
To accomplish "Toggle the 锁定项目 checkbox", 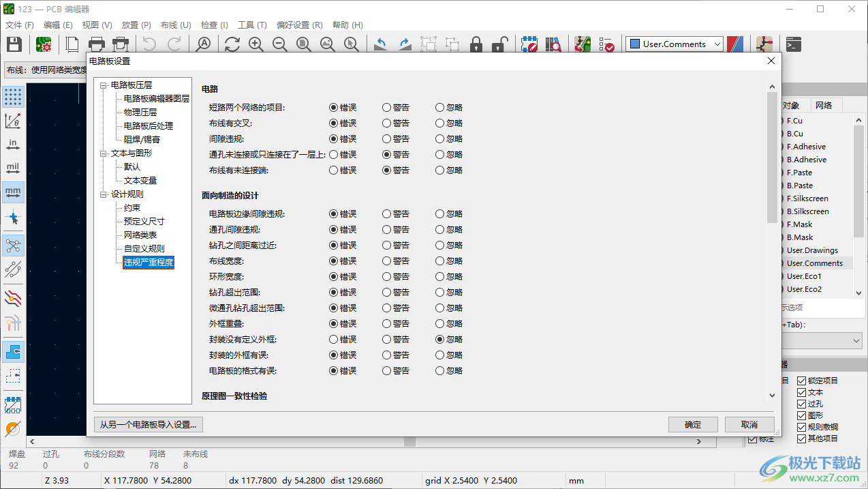I will tap(801, 381).
